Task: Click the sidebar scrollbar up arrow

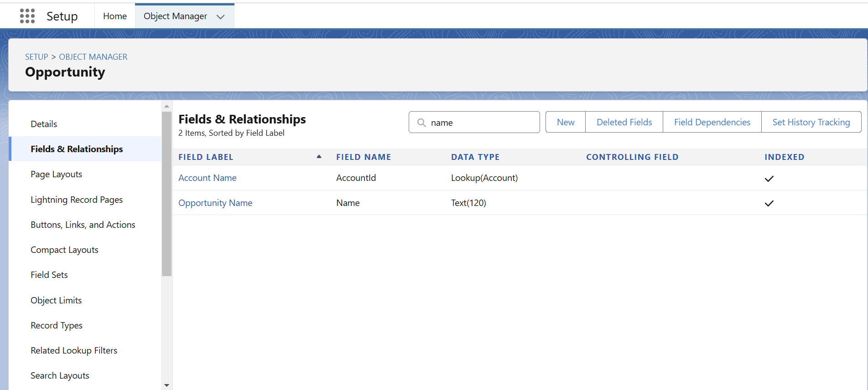Action: pos(166,106)
